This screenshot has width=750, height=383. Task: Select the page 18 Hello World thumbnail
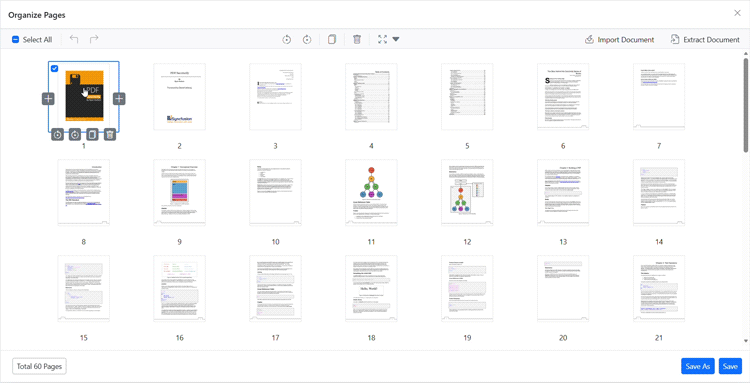[371, 288]
